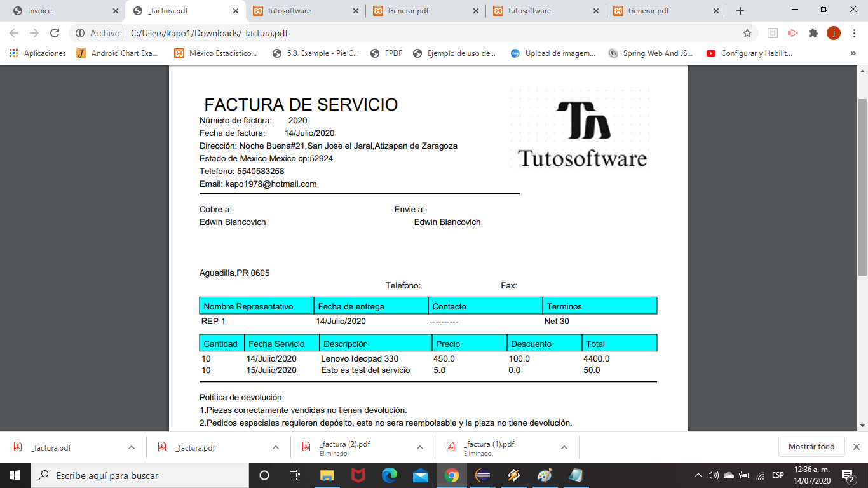
Task: Open the 5.8. Example - Pie C... bookmark
Action: click(315, 53)
